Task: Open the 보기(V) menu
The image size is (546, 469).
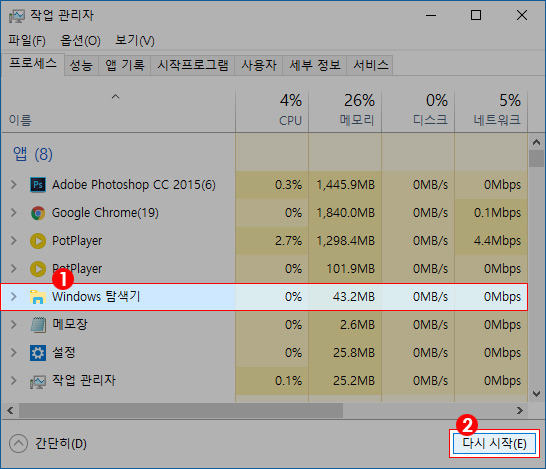Action: tap(134, 41)
